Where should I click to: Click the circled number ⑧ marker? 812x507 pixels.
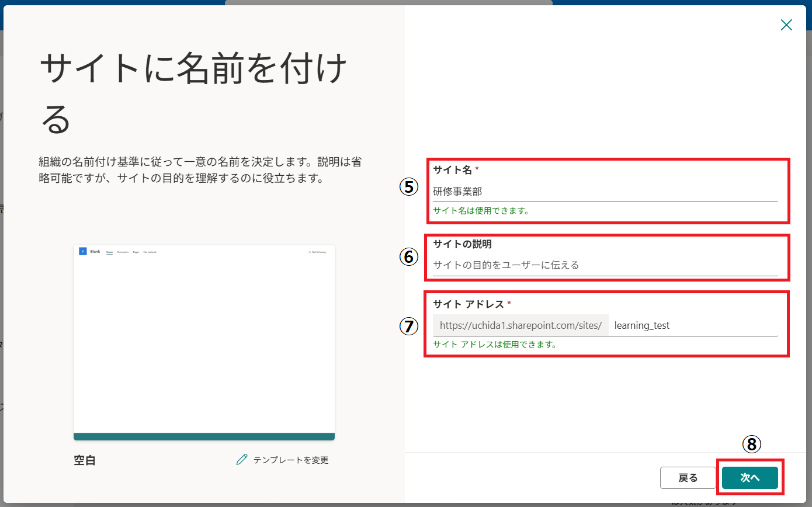point(752,445)
